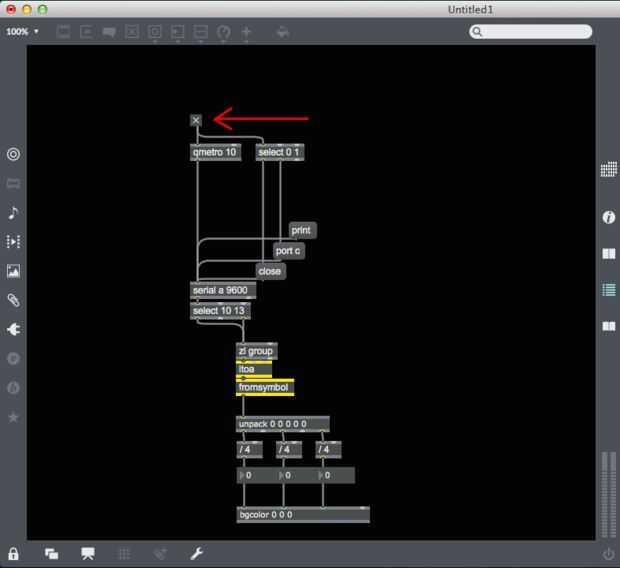This screenshot has width=620, height=568.
Task: Open Reference book icon below Inspector
Action: pos(609,254)
